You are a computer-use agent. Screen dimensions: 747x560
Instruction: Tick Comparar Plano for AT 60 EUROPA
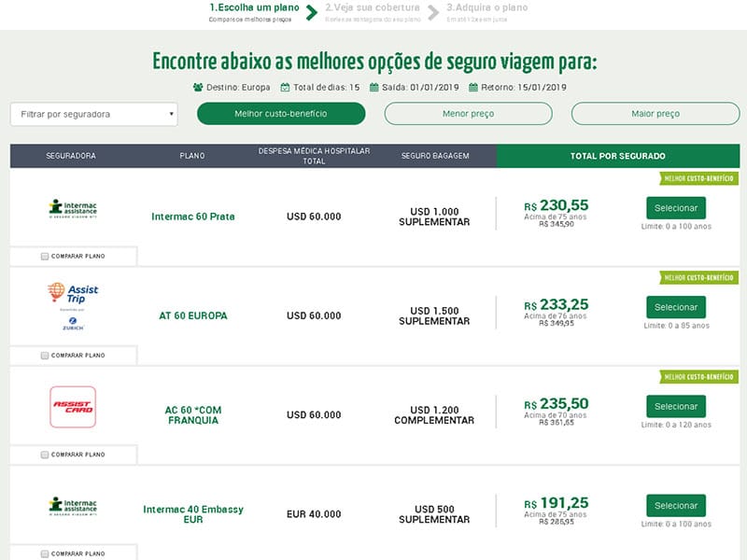click(45, 356)
